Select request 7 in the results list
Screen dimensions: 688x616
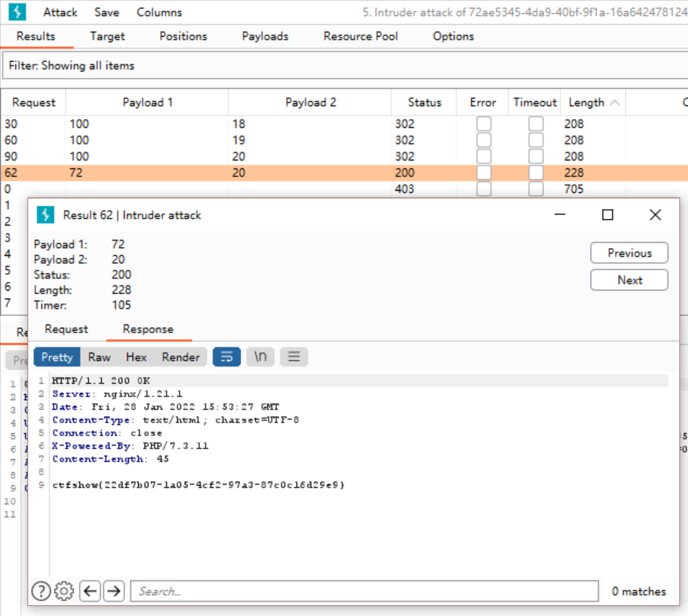7,302
